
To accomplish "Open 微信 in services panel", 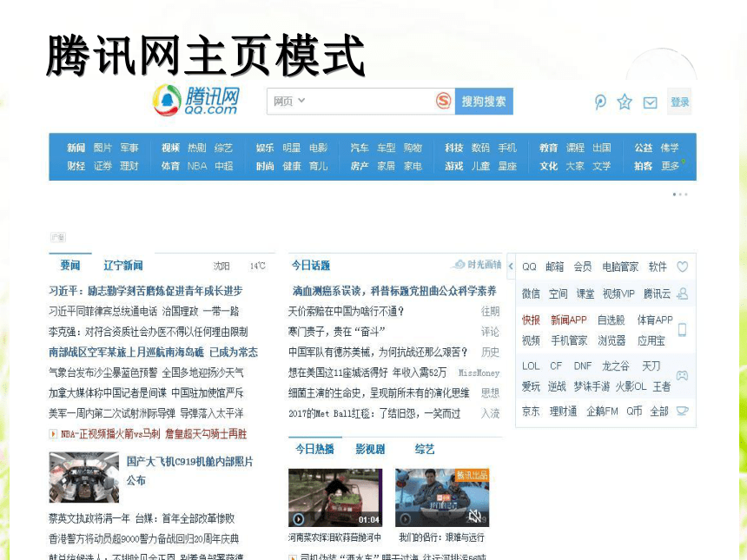I will pos(531,293).
